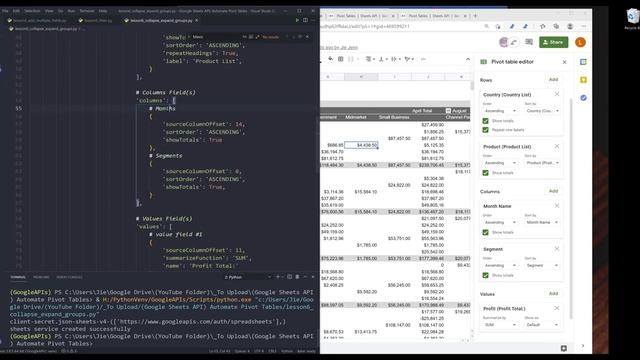
Task: Click the Sheets borders toolbar icon
Action: point(340,59)
